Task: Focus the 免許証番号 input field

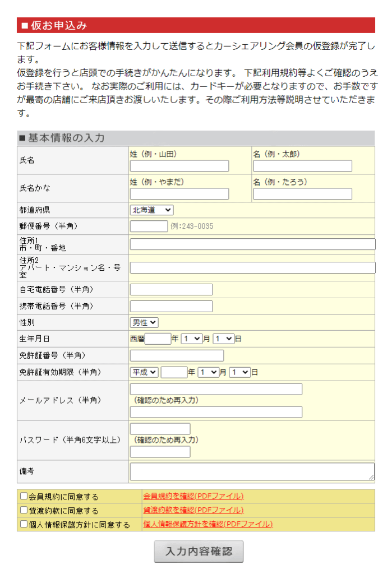Action: (x=177, y=355)
